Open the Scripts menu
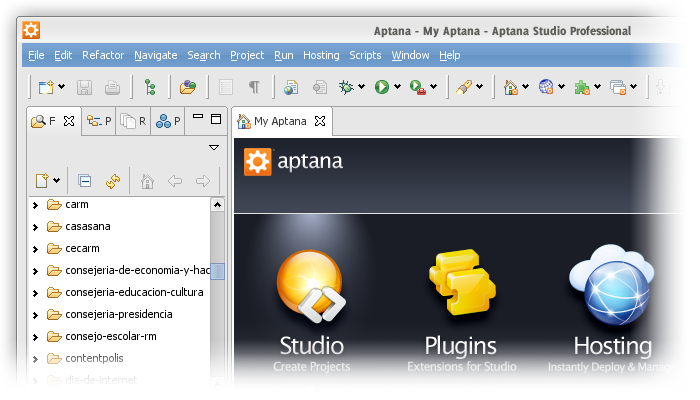The width and height of the screenshot is (700, 400). pyautogui.click(x=365, y=55)
